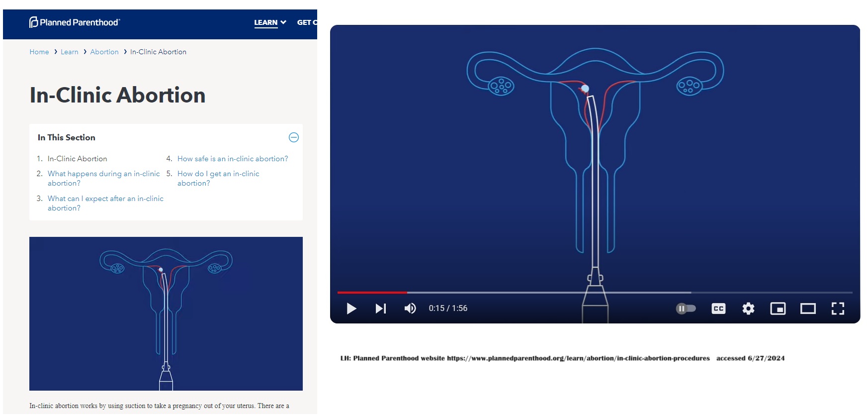This screenshot has height=418, width=868.
Task: Seek along the video progress bar
Action: click(x=595, y=293)
